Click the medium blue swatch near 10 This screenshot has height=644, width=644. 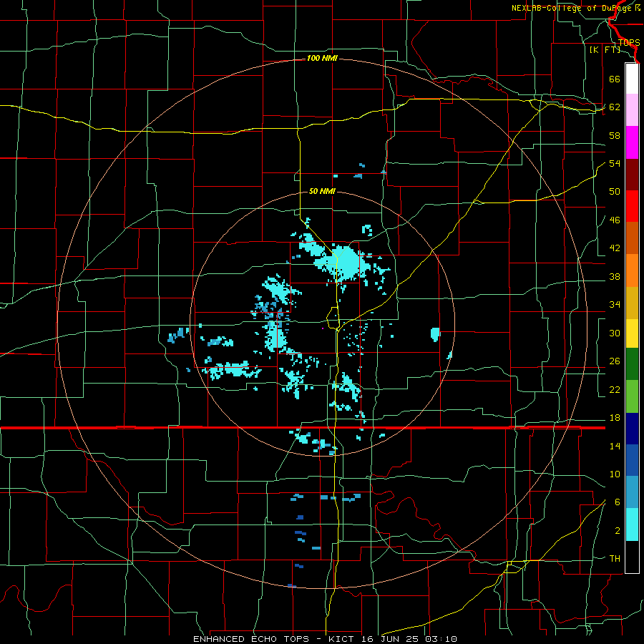coord(632,460)
